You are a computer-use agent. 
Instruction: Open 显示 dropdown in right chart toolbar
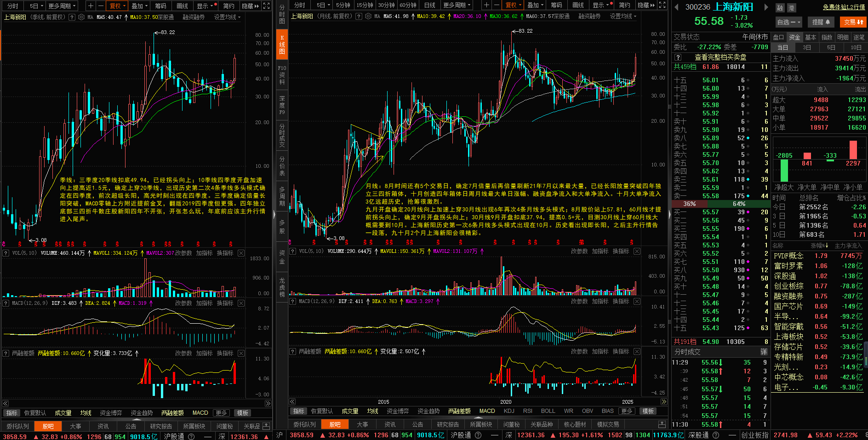[601, 5]
